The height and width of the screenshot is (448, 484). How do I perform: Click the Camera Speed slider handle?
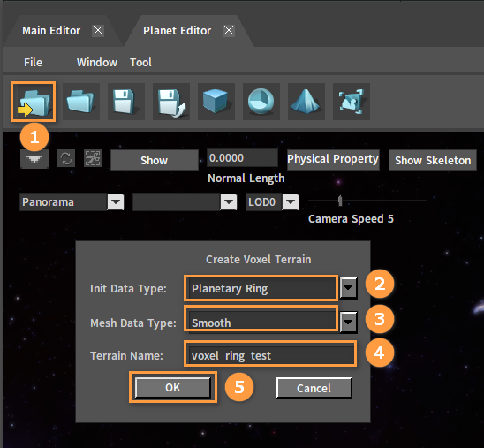tap(340, 201)
